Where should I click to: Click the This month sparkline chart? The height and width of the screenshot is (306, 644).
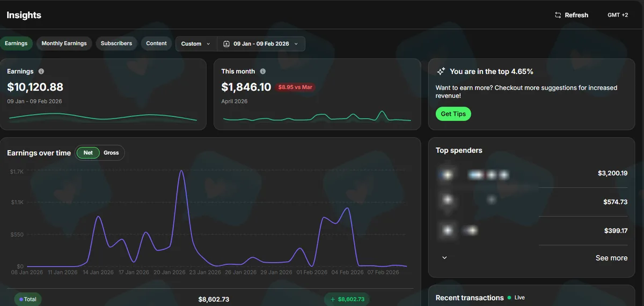click(317, 116)
